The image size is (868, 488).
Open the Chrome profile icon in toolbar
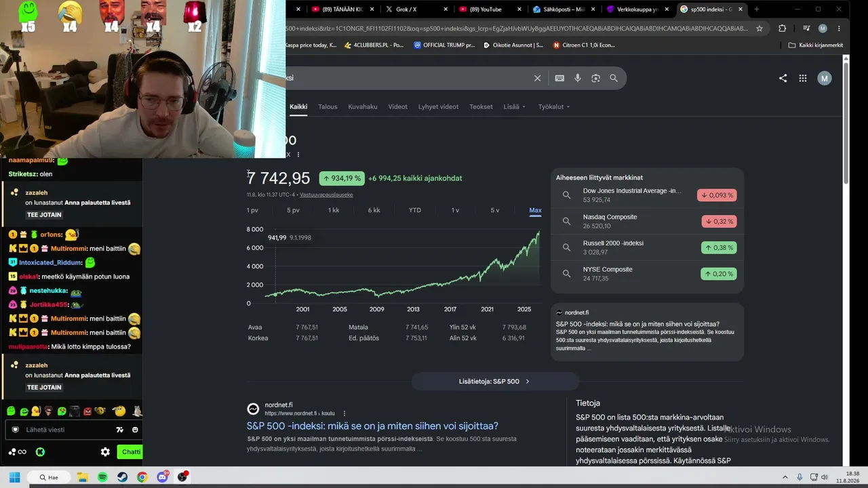(x=823, y=28)
